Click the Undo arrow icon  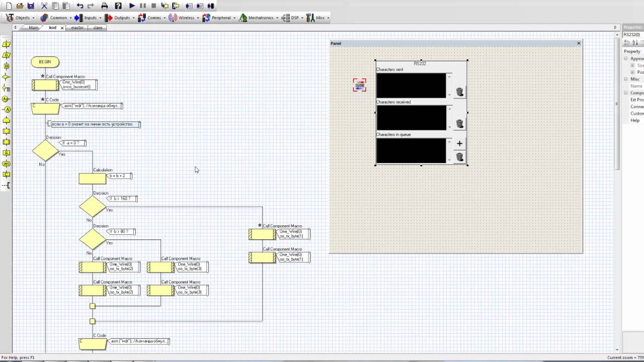click(x=80, y=6)
